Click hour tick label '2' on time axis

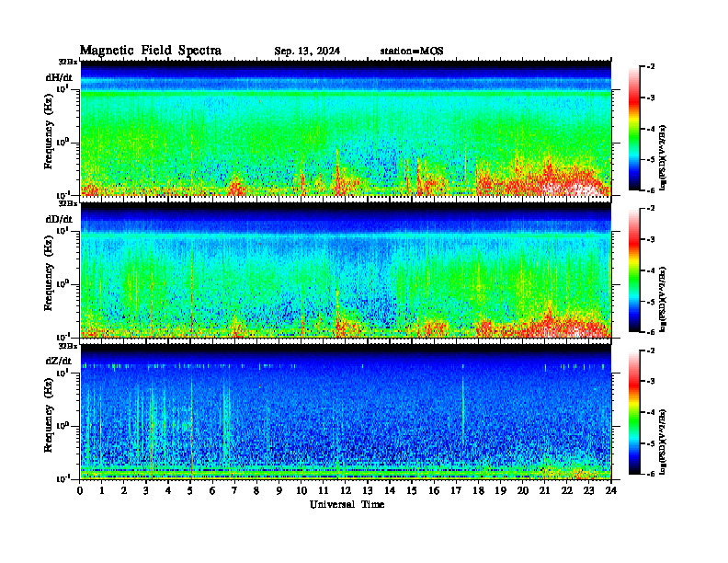tap(124, 490)
